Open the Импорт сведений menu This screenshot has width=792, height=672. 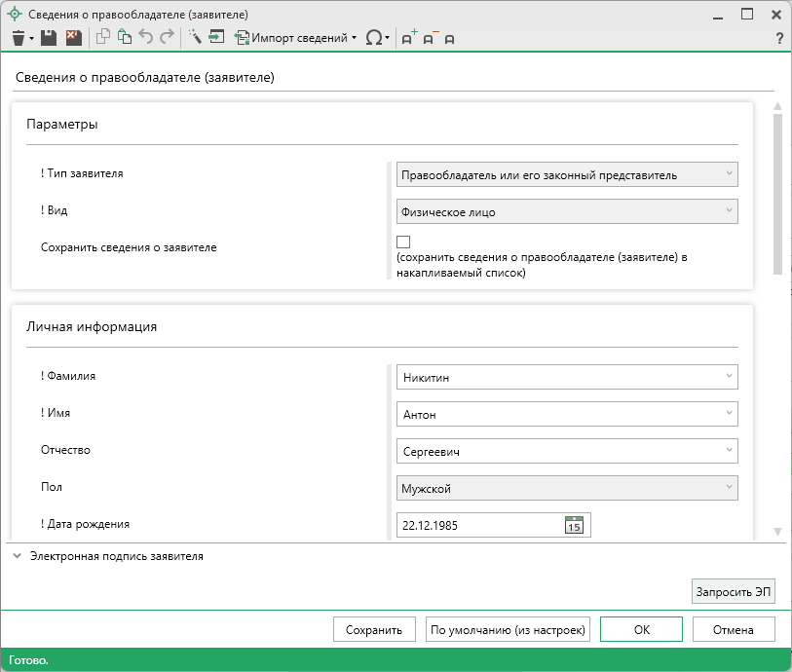tap(299, 38)
